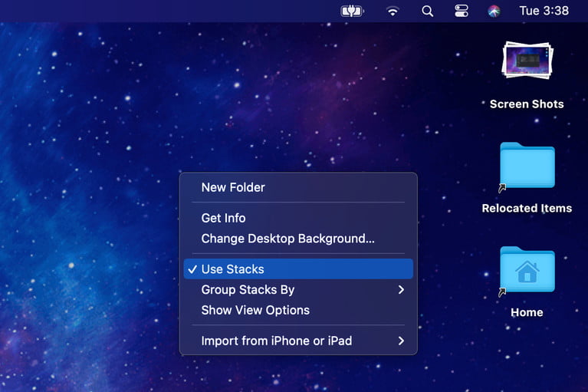Select the Relocated Items folder icon
Viewport: 588px width, 392px height.
[527, 166]
